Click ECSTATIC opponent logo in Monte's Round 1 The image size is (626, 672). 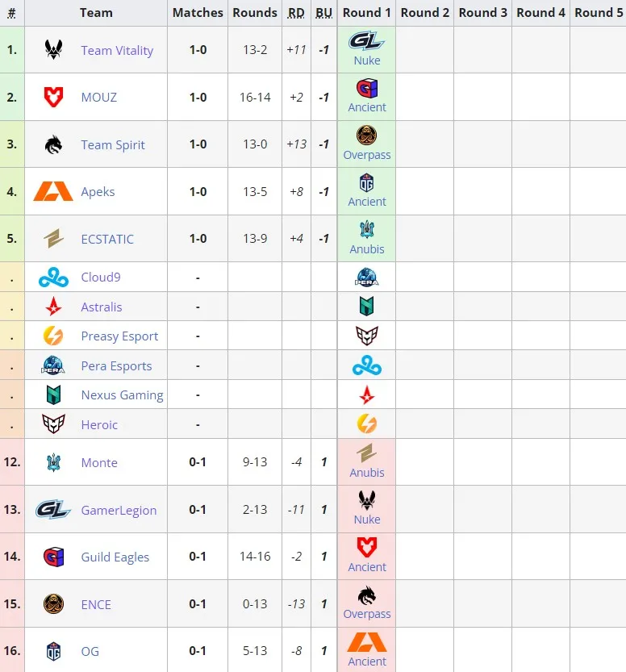point(367,453)
